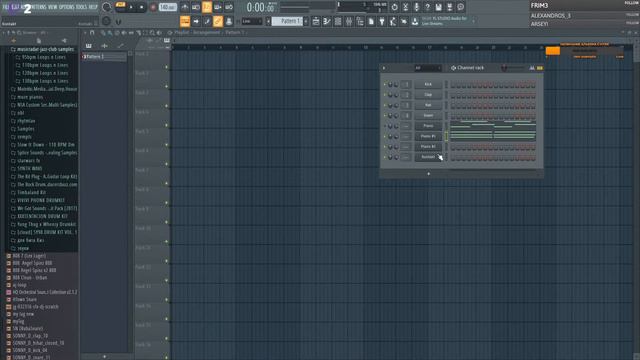Open the plugin picker icon
This screenshot has height=360, width=640.
pos(382,21)
